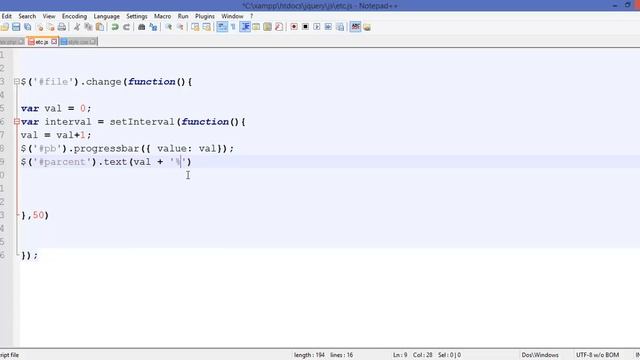Place cursor on 'var val = 0;' line

click(x=56, y=109)
